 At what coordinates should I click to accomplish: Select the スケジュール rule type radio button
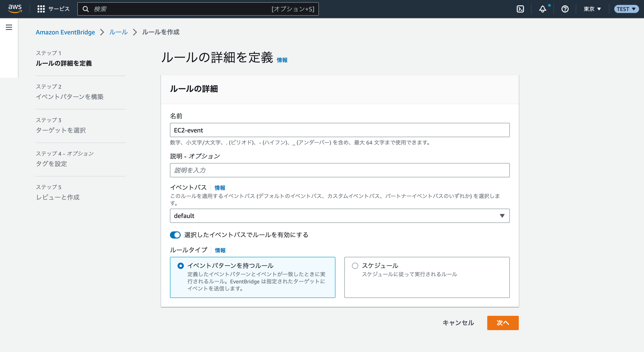[x=355, y=266]
